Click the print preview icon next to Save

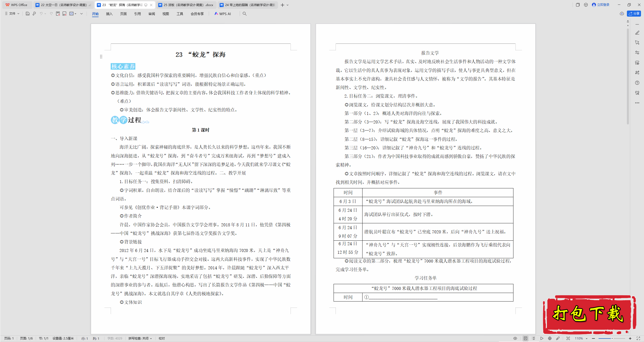point(34,14)
